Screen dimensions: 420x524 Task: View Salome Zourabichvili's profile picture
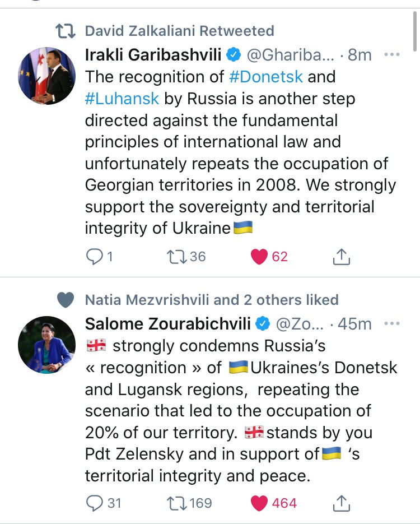[47, 345]
